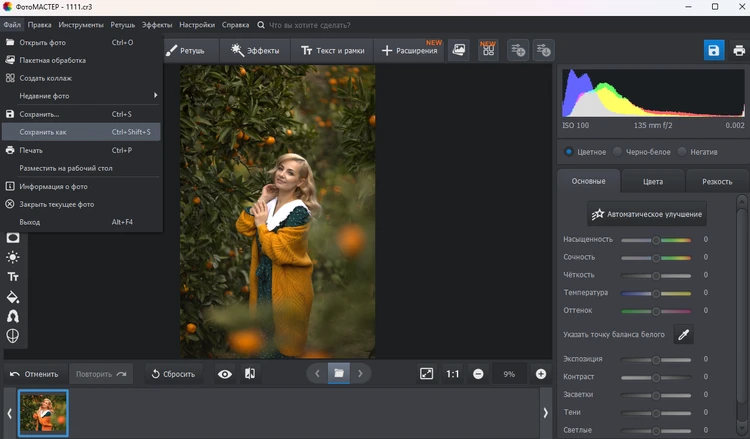The width and height of the screenshot is (750, 439).
Task: Toggle the eye preview of original photo
Action: tap(225, 373)
